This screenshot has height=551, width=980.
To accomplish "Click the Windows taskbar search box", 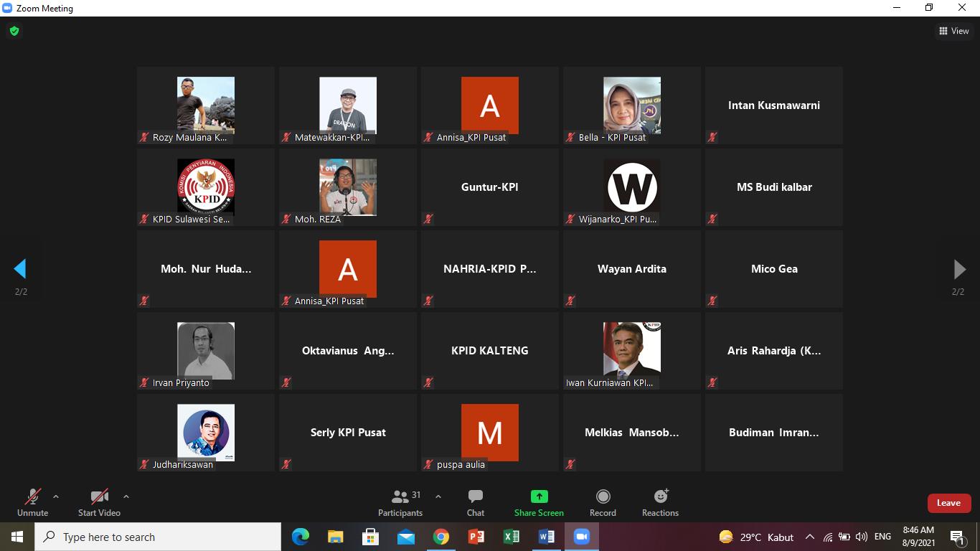I will pos(158,537).
